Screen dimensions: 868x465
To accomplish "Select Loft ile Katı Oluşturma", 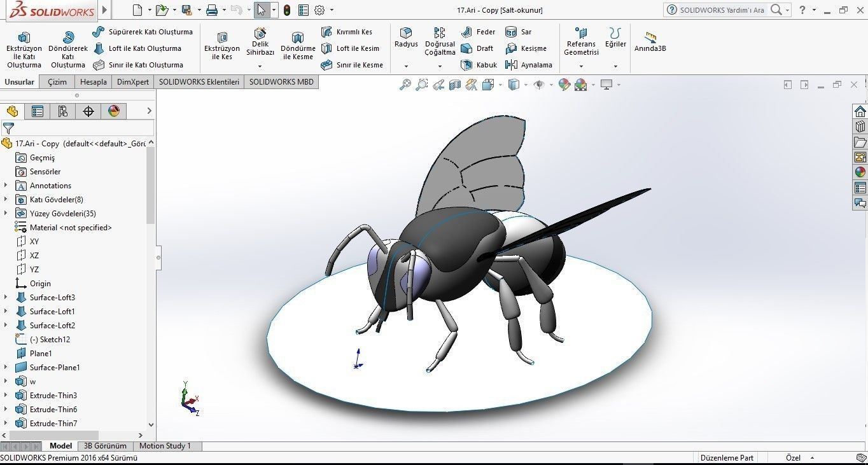I will 137,48.
